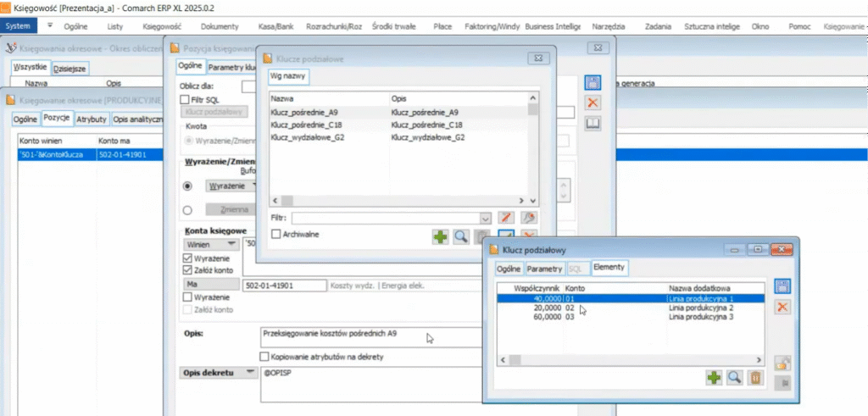Switch to Dzisiejsze tab in Księgowania okresowe
Image resolution: width=868 pixels, height=416 pixels.
pyautogui.click(x=70, y=69)
